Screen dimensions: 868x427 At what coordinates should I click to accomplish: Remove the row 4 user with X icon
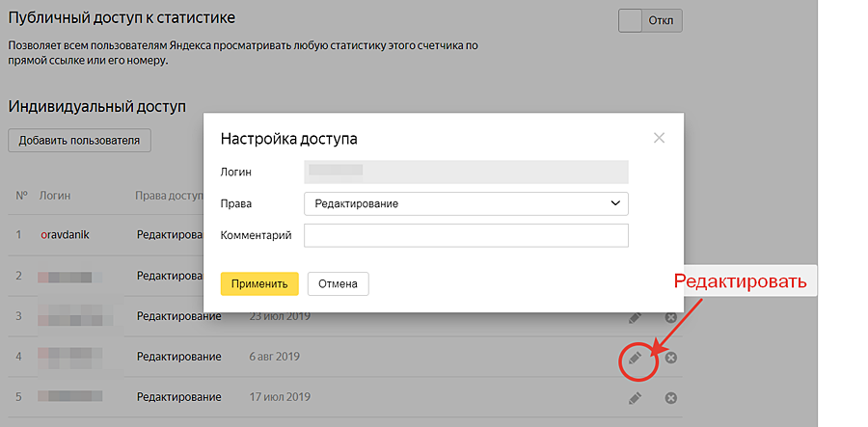pos(671,358)
